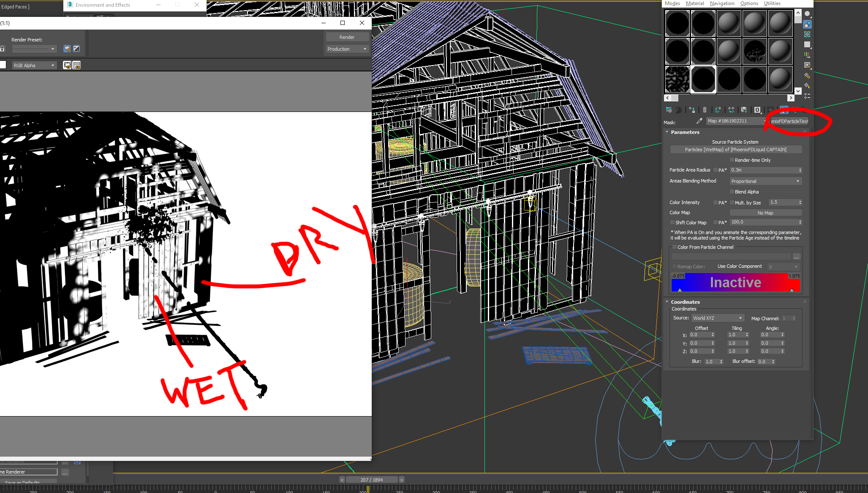
Task: Click the Get Material icon
Action: [x=669, y=110]
